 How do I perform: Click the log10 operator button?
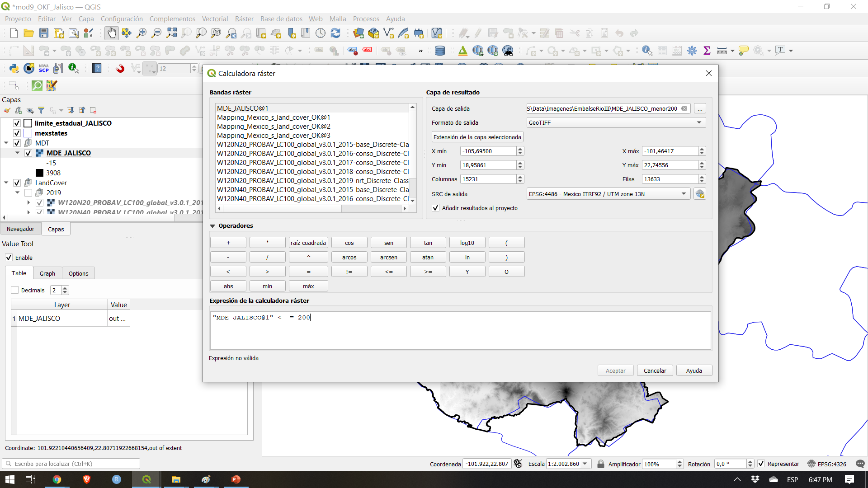point(467,242)
